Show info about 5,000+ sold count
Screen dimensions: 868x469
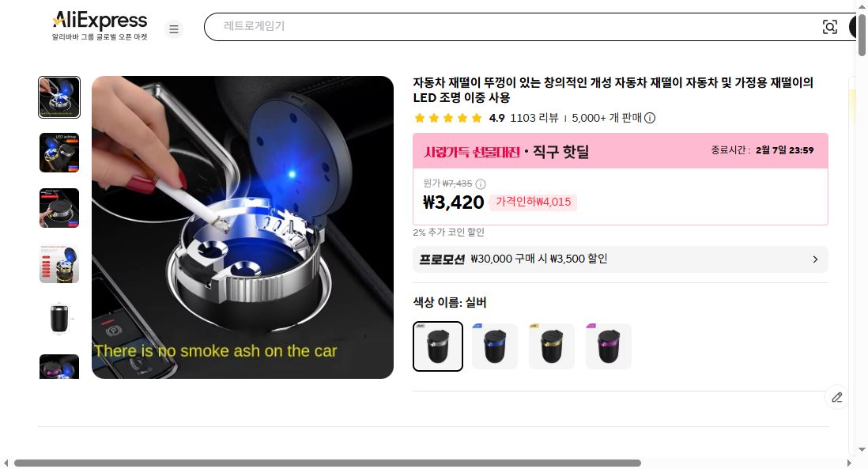pos(650,118)
